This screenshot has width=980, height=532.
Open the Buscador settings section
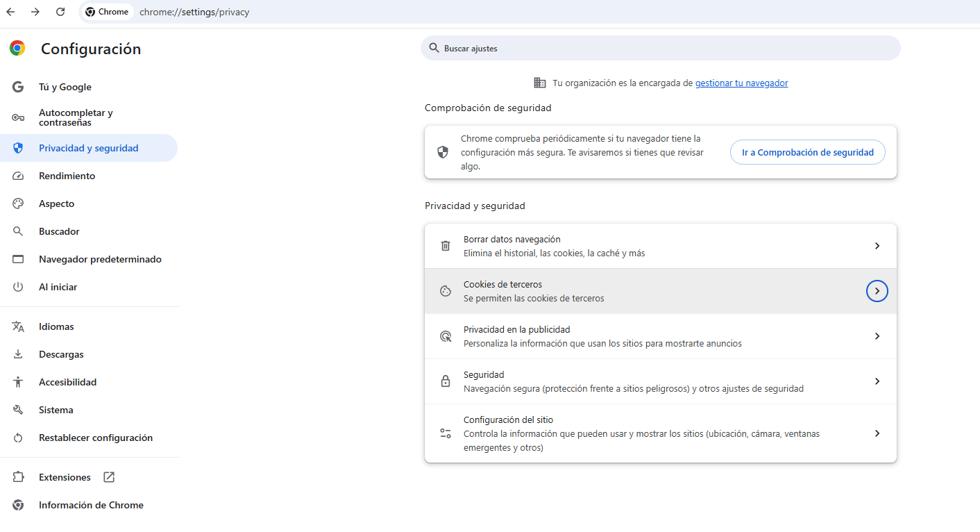point(89,231)
